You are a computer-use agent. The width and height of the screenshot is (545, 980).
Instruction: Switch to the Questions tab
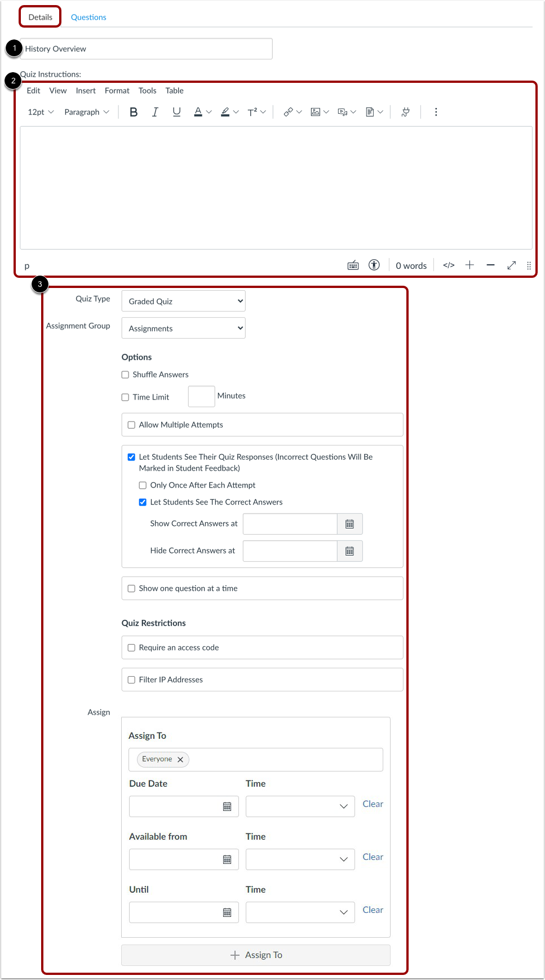[88, 17]
